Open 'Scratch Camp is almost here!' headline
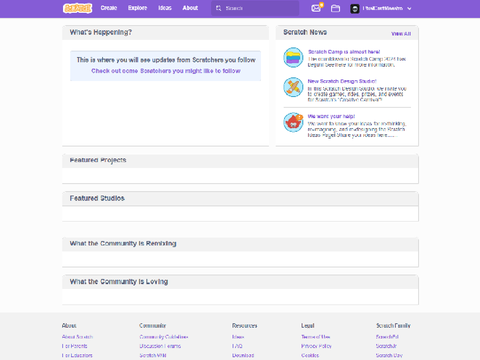The width and height of the screenshot is (480, 360). click(344, 52)
